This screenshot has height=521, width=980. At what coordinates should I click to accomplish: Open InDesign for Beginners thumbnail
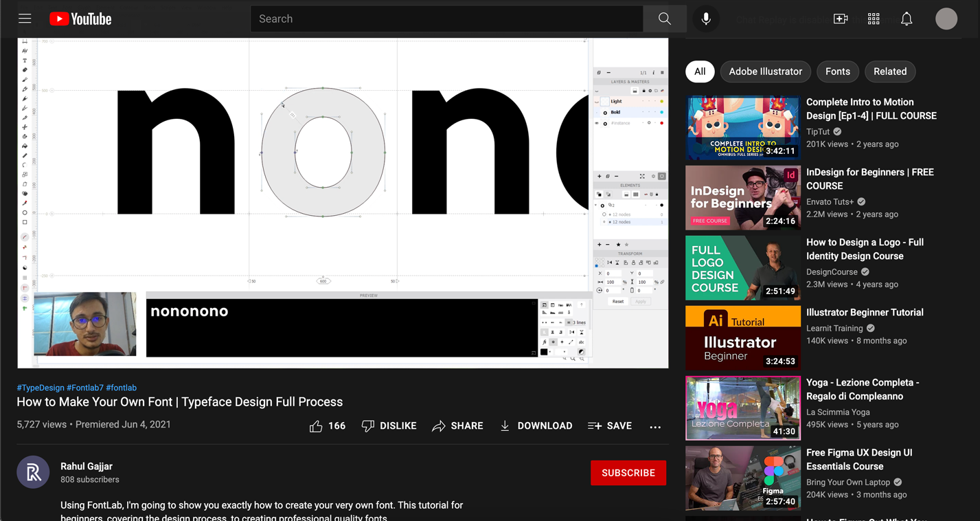click(742, 198)
